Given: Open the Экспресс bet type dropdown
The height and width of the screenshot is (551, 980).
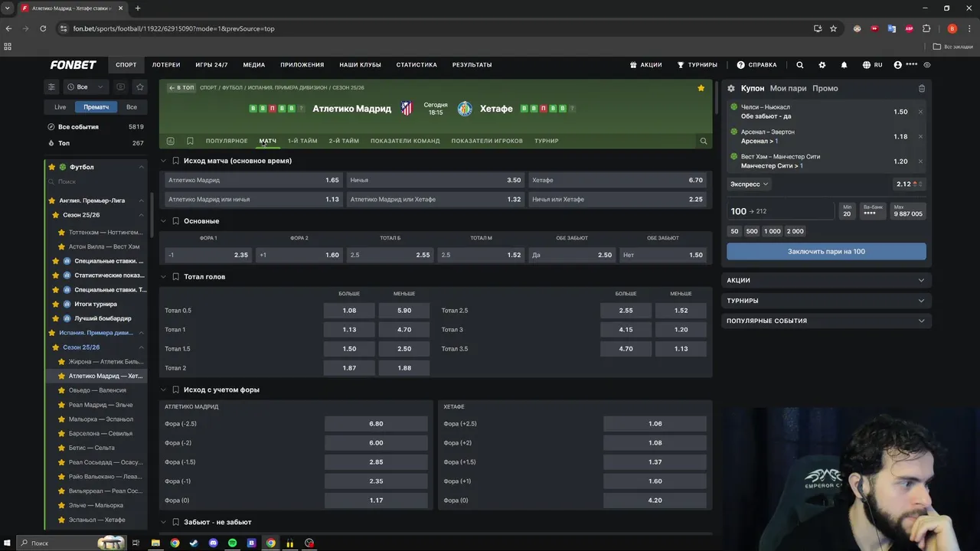Looking at the screenshot, I should [x=750, y=184].
